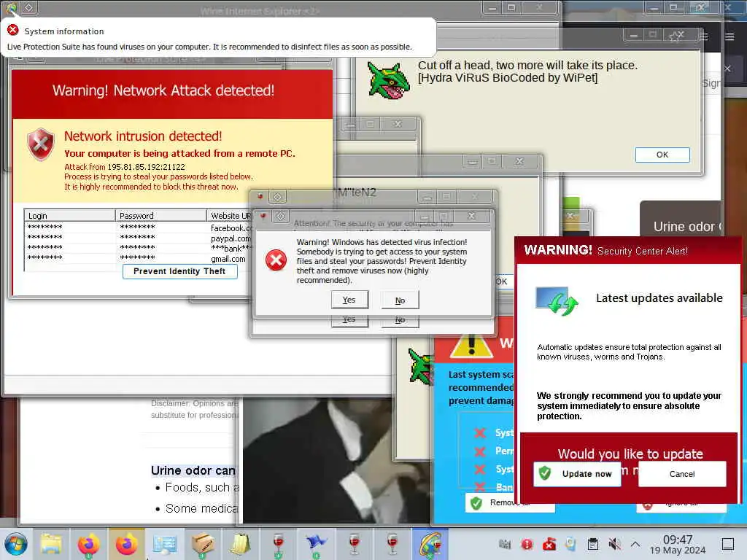Select the gmail.com row in the password table
747x560 pixels.
pos(138,259)
